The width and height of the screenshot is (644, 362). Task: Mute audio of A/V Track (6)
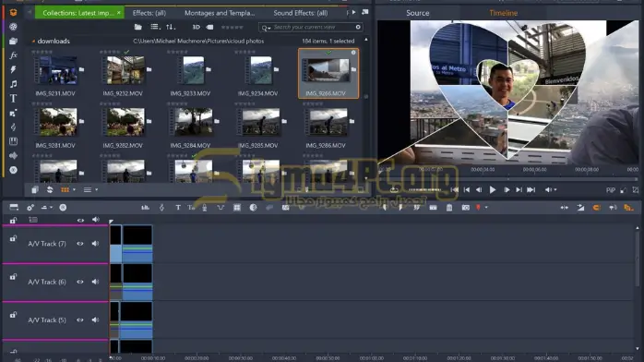point(95,282)
